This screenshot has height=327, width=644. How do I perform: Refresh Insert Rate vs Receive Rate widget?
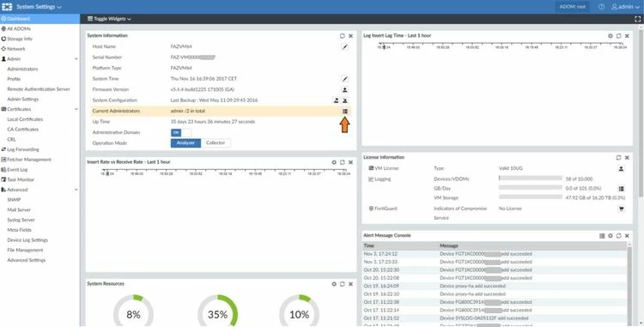pyautogui.click(x=342, y=162)
